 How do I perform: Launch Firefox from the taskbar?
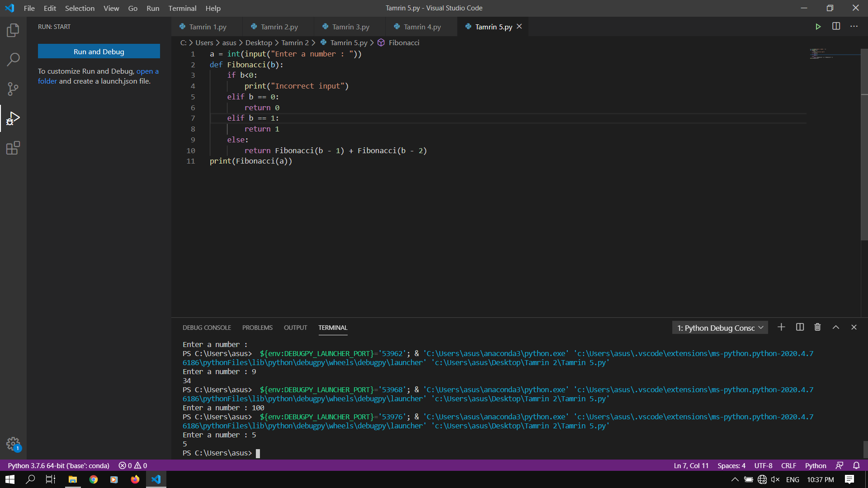[135, 479]
